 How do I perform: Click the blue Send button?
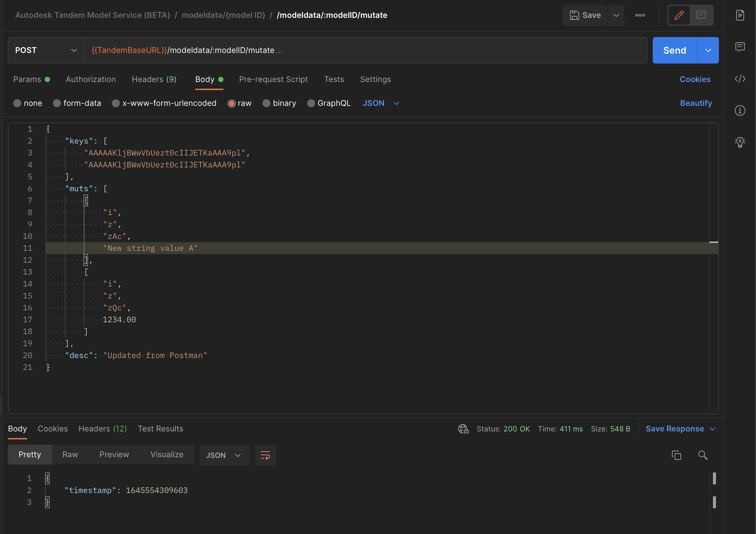675,50
